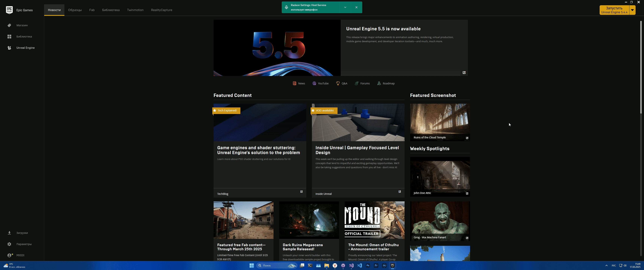Expand the launch version dropdown arrow
The image size is (644, 270).
(632, 10)
